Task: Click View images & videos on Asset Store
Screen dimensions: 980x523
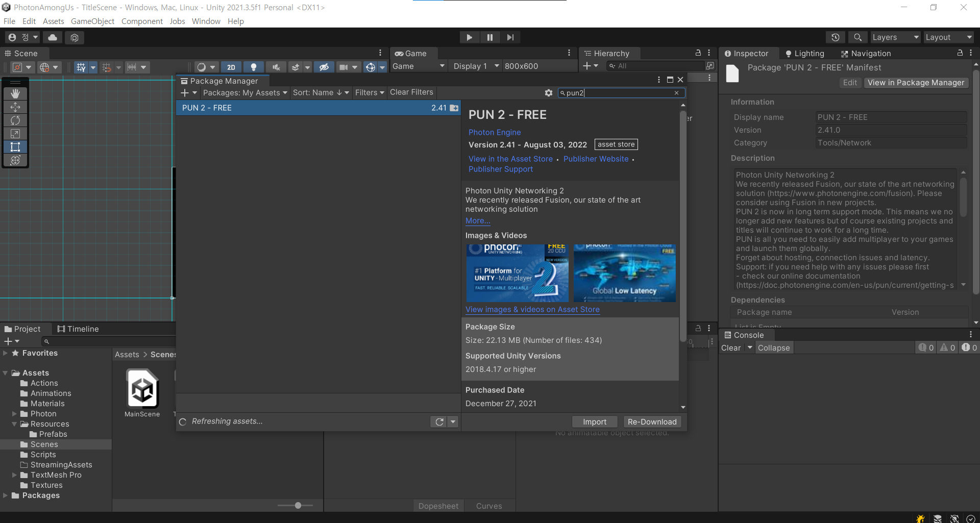Action: coord(532,309)
